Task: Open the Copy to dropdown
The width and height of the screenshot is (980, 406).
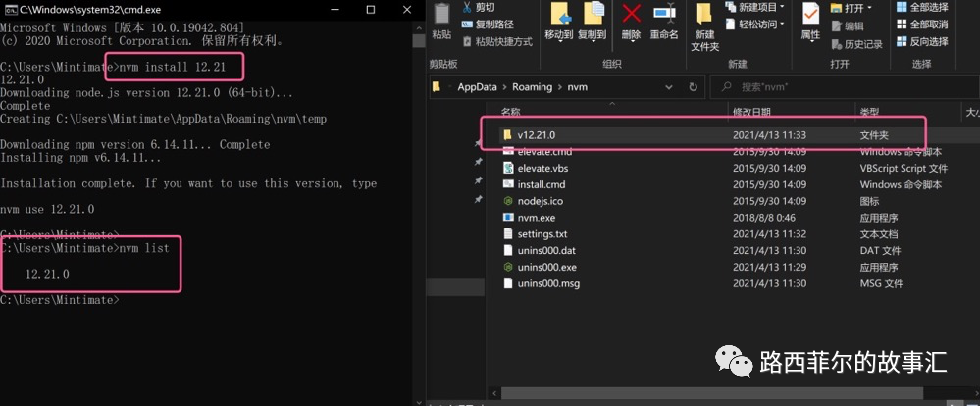Action: [592, 22]
